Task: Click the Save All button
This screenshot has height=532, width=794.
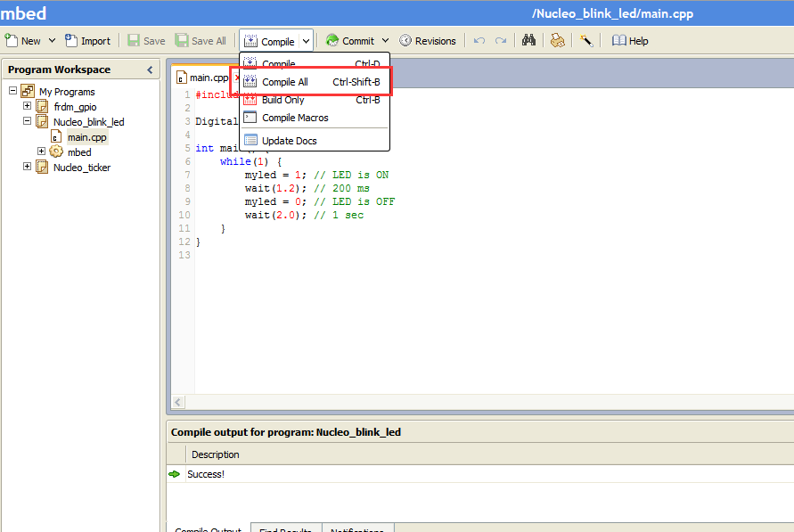Action: (x=201, y=41)
